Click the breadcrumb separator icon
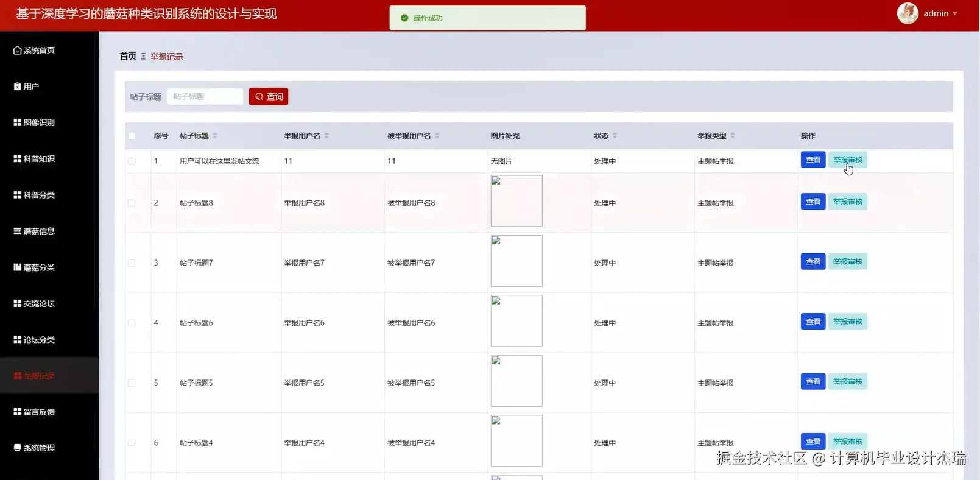This screenshot has height=480, width=980. 143,56
